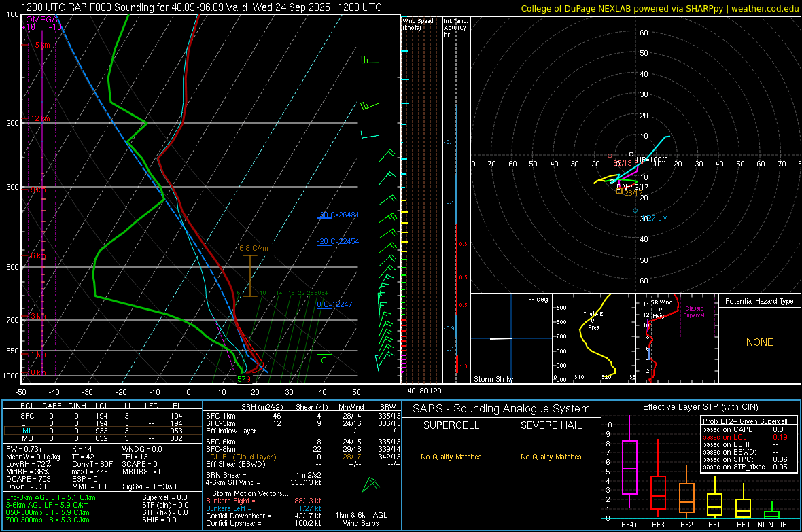Click the 'SUPERCELL' analogue column header
Viewport: 802px width, 532px height.
click(451, 425)
